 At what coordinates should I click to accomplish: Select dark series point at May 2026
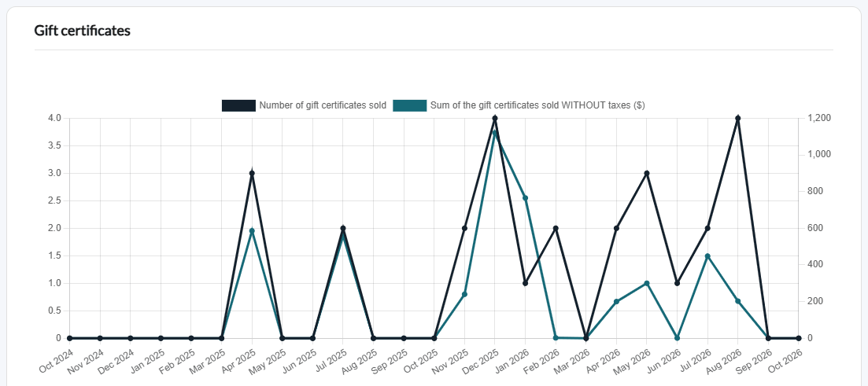click(x=647, y=173)
